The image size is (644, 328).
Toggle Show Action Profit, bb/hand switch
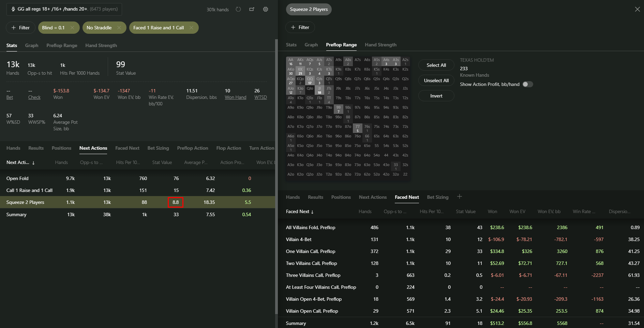[528, 84]
